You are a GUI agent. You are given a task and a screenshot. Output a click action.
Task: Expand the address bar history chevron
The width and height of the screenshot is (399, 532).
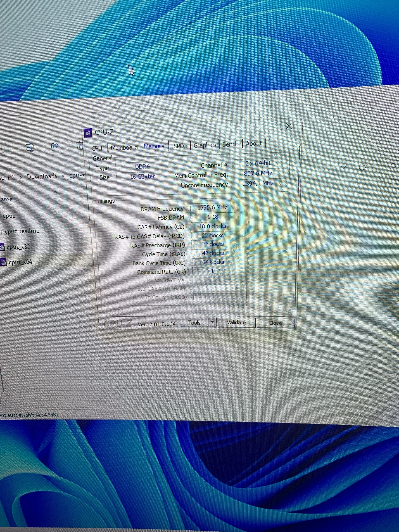point(343,167)
